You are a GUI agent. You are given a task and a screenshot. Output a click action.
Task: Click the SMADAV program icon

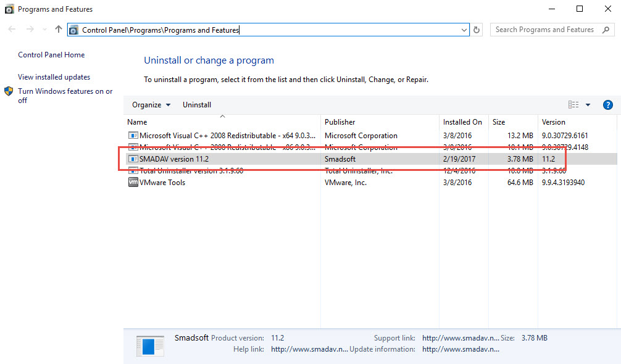point(133,159)
